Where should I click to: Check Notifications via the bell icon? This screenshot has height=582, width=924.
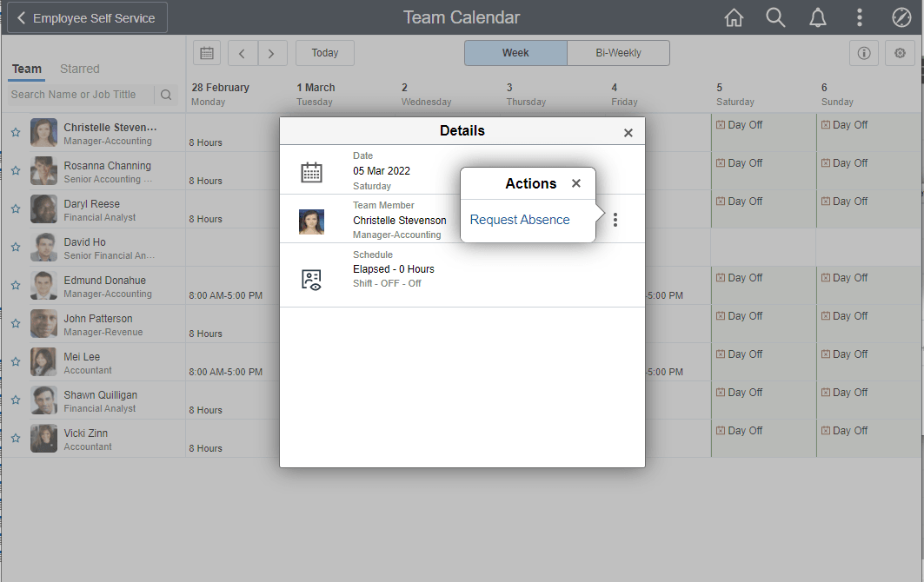[x=817, y=17]
